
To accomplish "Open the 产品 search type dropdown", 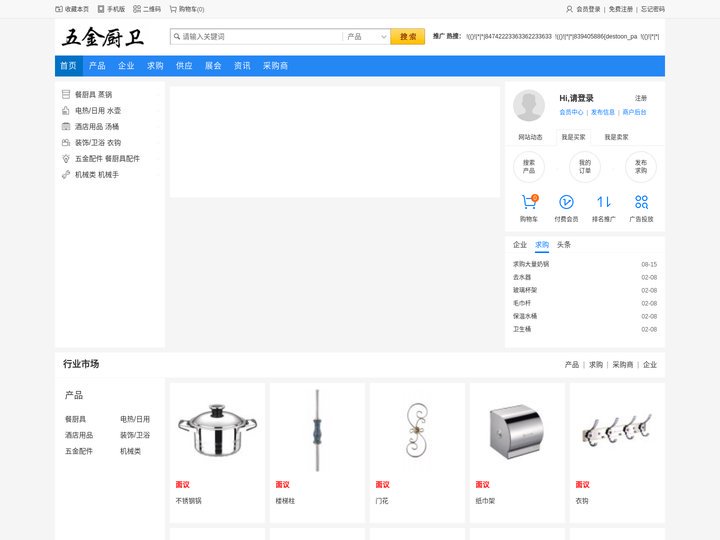I will 366,37.
